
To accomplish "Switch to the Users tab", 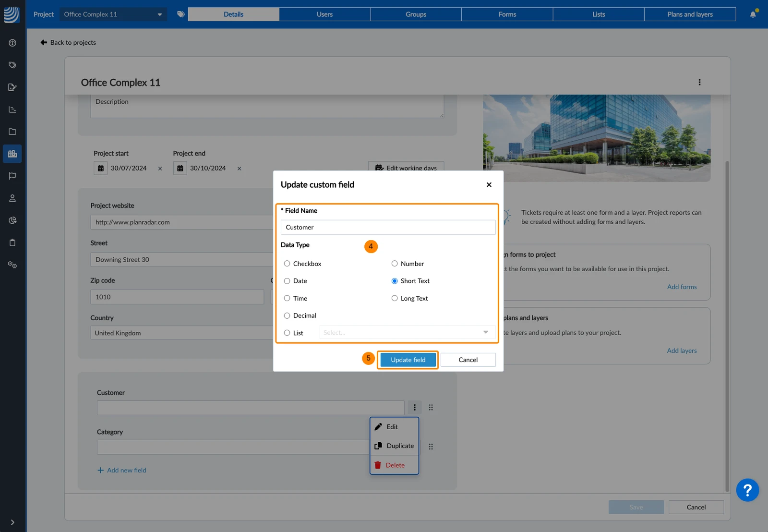I will pyautogui.click(x=324, y=14).
